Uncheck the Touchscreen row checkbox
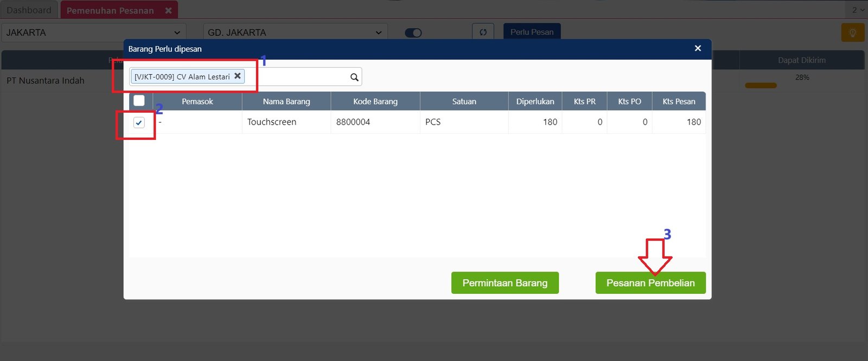The width and height of the screenshot is (868, 361). click(139, 123)
